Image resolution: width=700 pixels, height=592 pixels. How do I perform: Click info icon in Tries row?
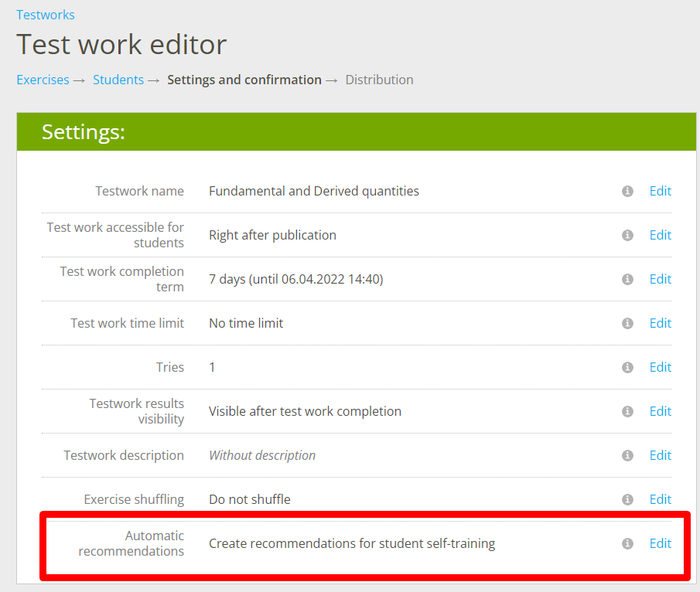(x=627, y=367)
